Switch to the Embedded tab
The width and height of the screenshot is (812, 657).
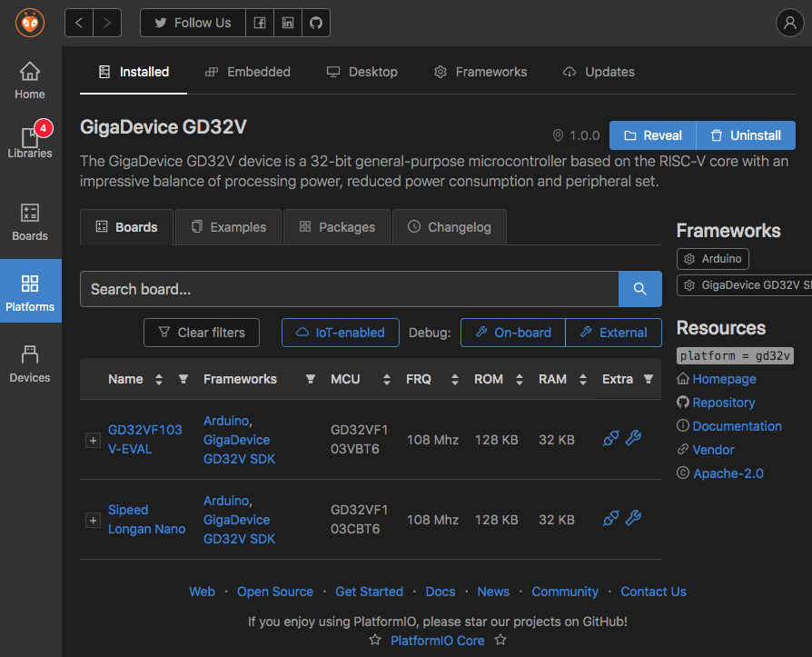[x=247, y=71]
